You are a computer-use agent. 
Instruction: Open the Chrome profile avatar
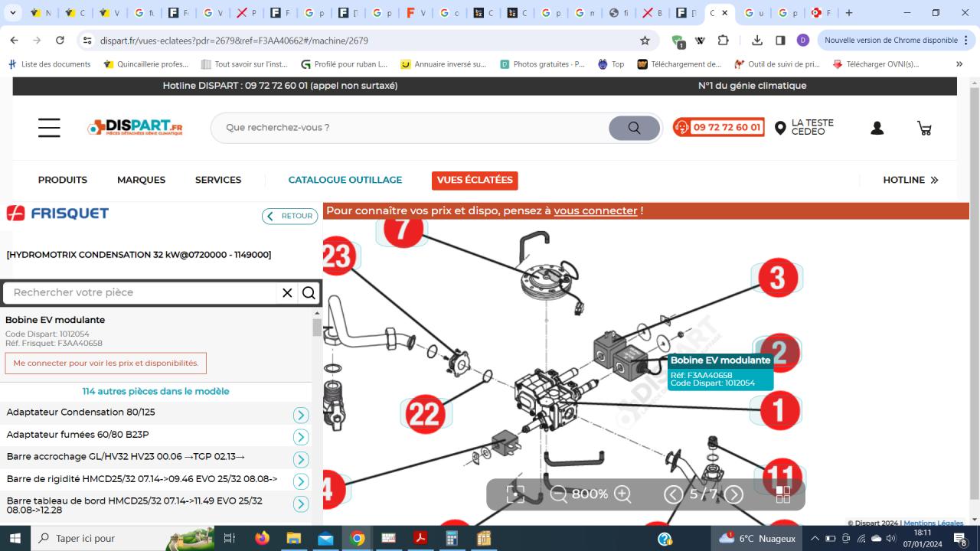tap(802, 41)
